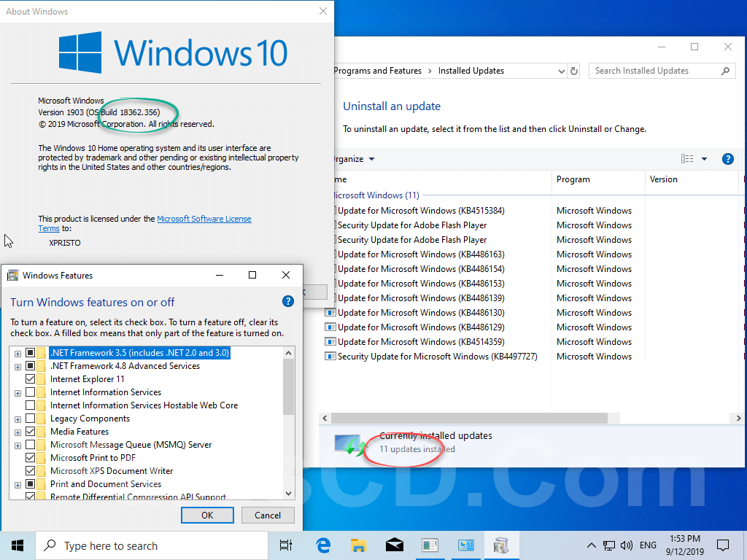The height and width of the screenshot is (560, 747).
Task: Click the search magnifier in Installed Updates
Action: tap(725, 71)
